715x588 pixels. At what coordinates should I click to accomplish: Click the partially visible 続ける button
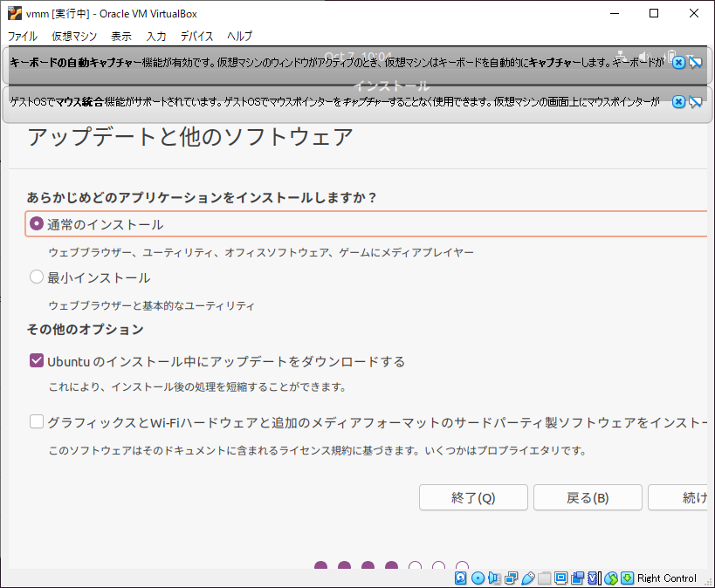click(678, 497)
